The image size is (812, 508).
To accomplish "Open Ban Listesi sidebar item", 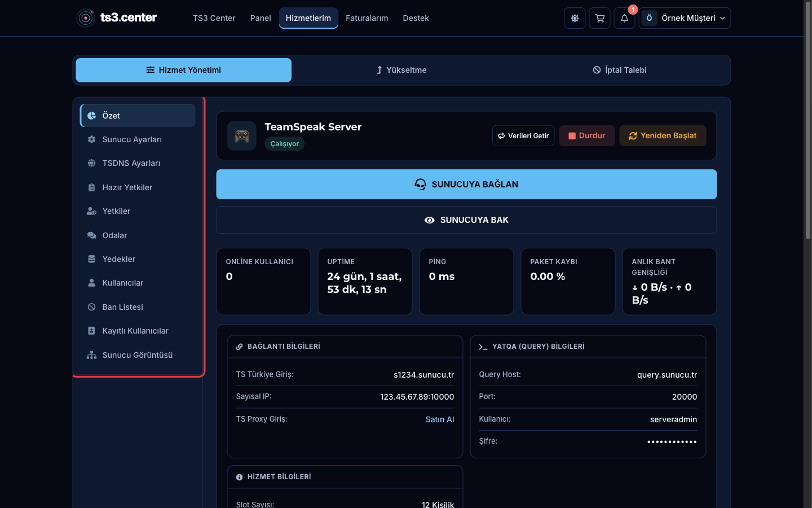I will (x=138, y=307).
